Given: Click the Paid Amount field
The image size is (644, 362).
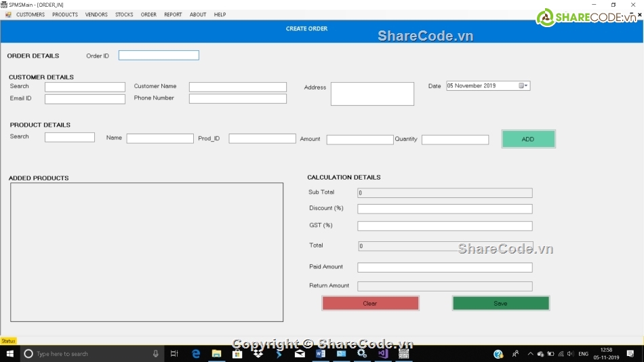Looking at the screenshot, I should (445, 268).
